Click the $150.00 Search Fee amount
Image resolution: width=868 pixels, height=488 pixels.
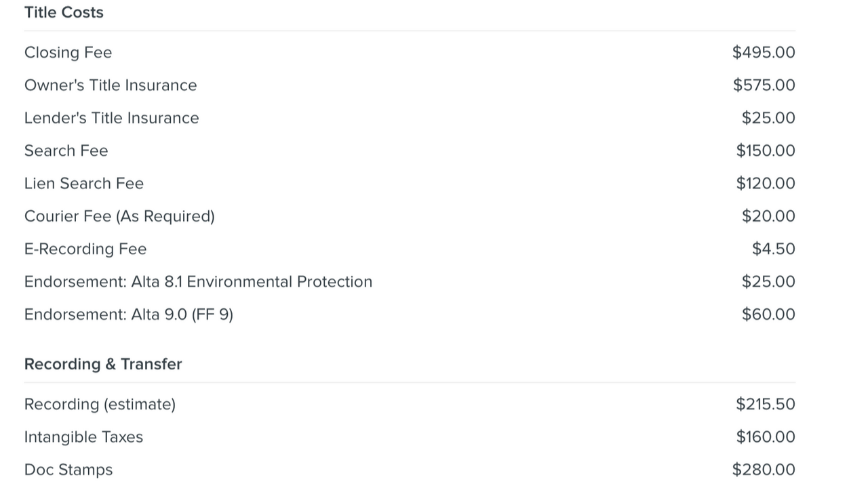pos(766,150)
